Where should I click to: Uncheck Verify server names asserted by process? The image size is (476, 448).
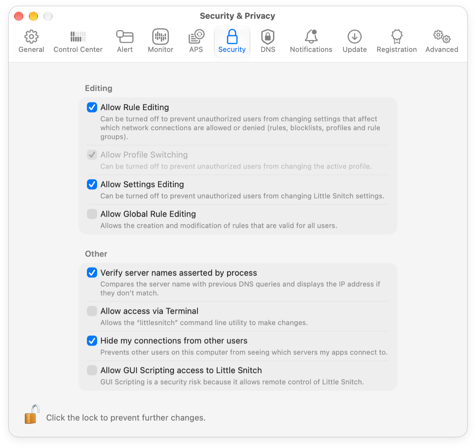(92, 273)
